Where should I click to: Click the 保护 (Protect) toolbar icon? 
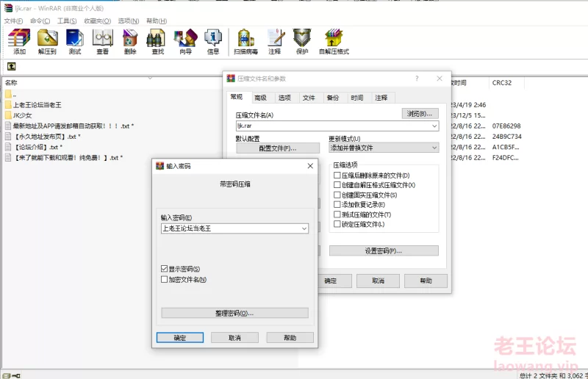[x=302, y=42]
